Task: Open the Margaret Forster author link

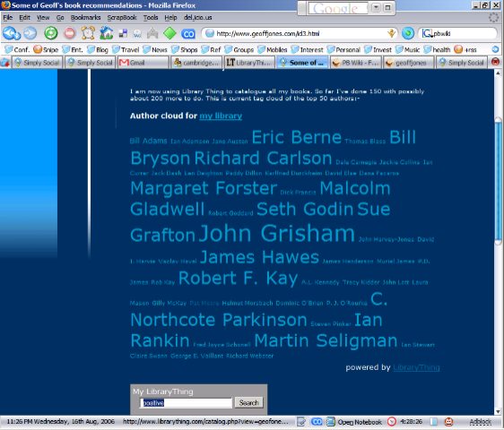Action: (204, 188)
